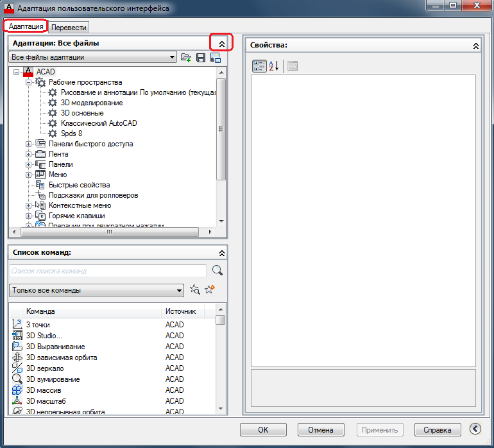
Task: Sort by the Источник column header
Action: tap(183, 311)
